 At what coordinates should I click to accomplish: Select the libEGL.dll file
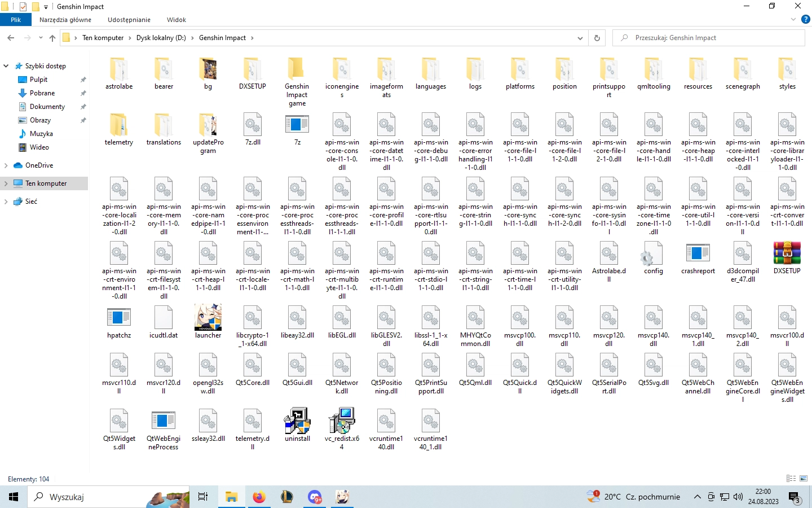click(342, 322)
